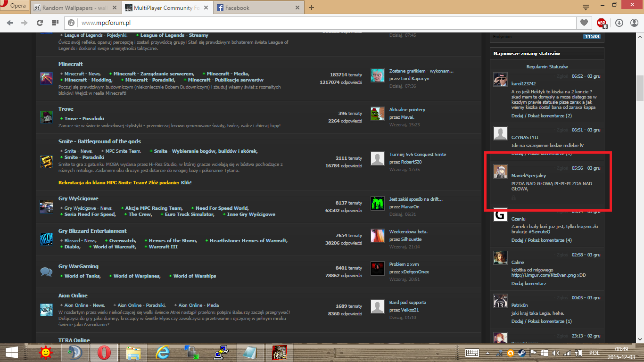This screenshot has width=644, height=362.
Task: Close the Random Wallpapers tab
Action: (115, 8)
